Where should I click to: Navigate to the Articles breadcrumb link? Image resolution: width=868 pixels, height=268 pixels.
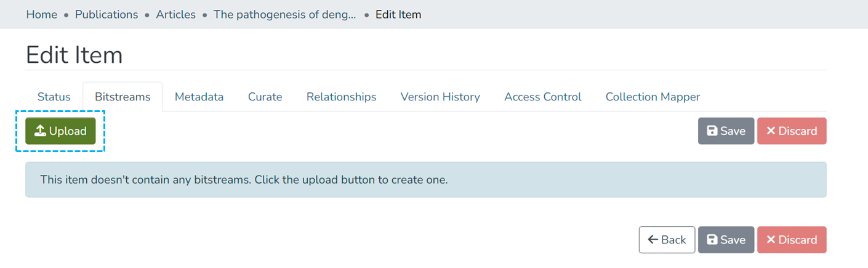[x=175, y=14]
